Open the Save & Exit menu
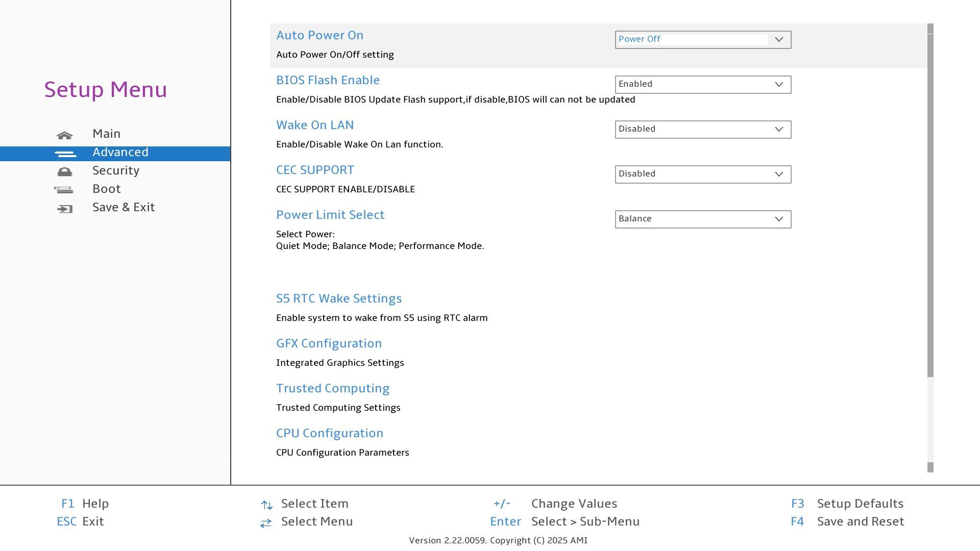Image resolution: width=980 pixels, height=551 pixels. click(x=124, y=207)
